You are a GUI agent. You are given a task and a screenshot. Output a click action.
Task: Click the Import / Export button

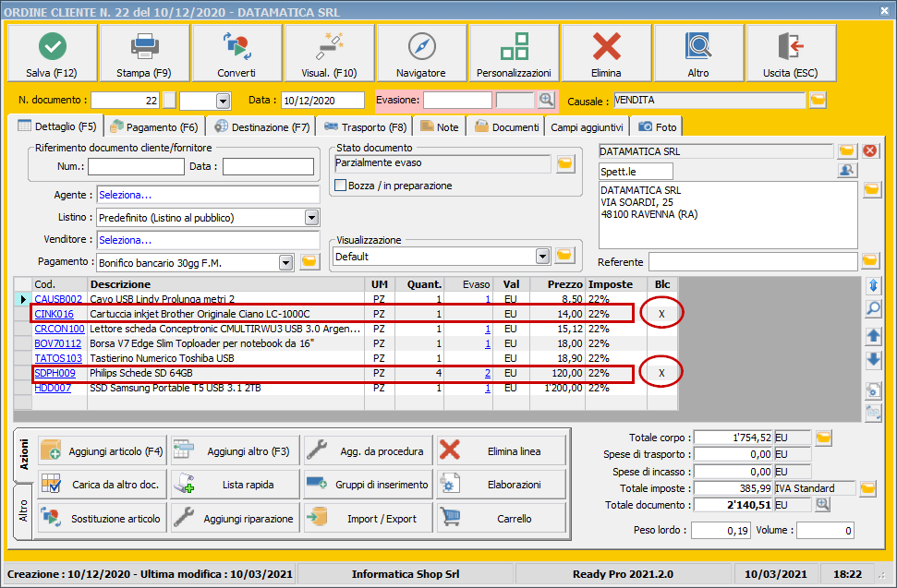(x=368, y=518)
